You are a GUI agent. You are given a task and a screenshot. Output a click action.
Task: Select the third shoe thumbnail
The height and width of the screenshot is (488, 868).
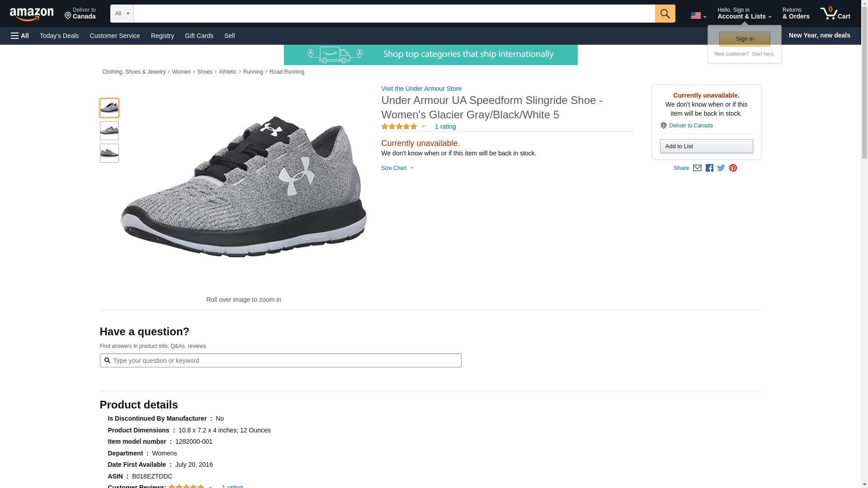pyautogui.click(x=109, y=153)
